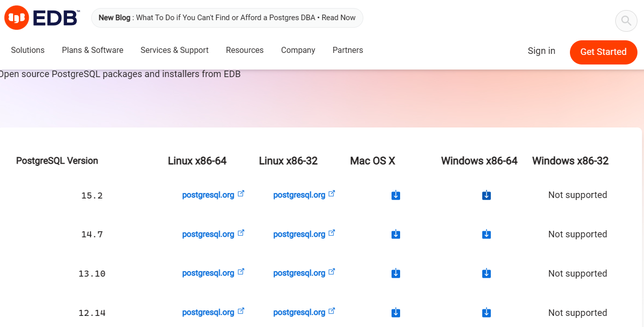Open postgresql.org link for 13.10 Linux x86-32
This screenshot has height=327, width=644.
pyautogui.click(x=304, y=273)
